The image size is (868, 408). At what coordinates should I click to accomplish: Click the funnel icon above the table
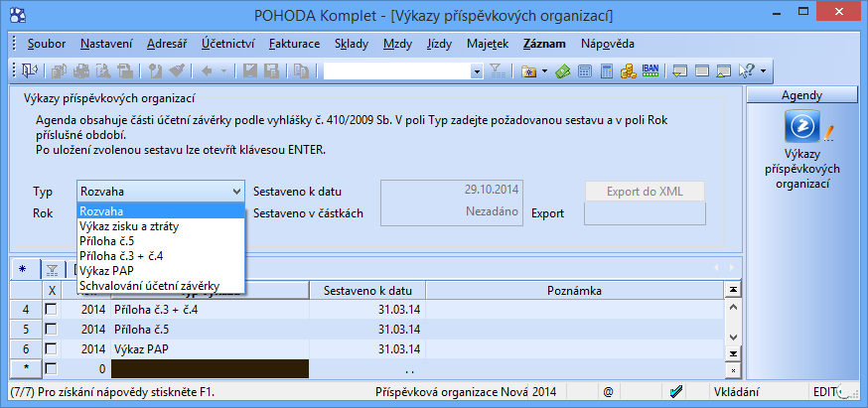tap(53, 270)
